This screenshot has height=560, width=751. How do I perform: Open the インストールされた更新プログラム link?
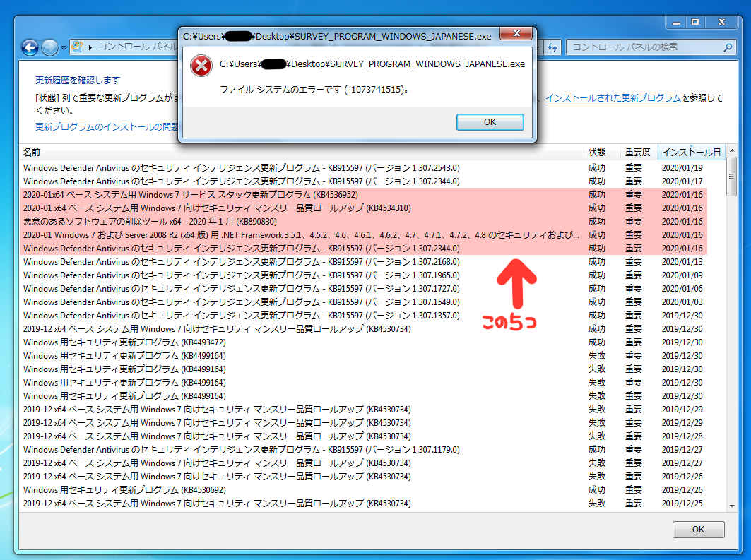(613, 97)
